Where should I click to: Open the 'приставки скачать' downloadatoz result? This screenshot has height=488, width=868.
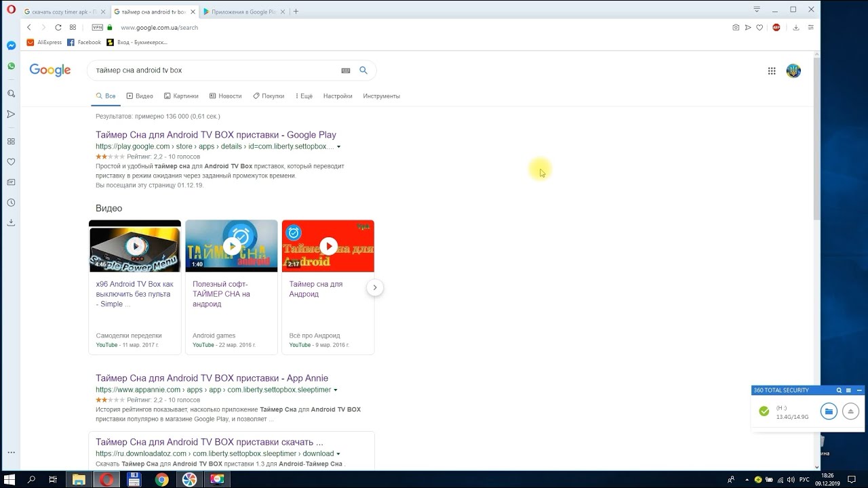tap(209, 442)
